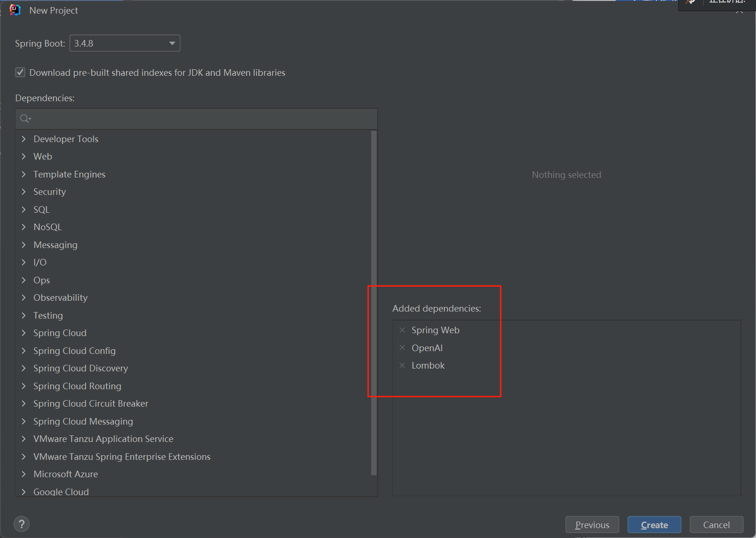The width and height of the screenshot is (756, 538).
Task: Toggle Download pre-built shared indexes checkbox
Action: tap(20, 72)
